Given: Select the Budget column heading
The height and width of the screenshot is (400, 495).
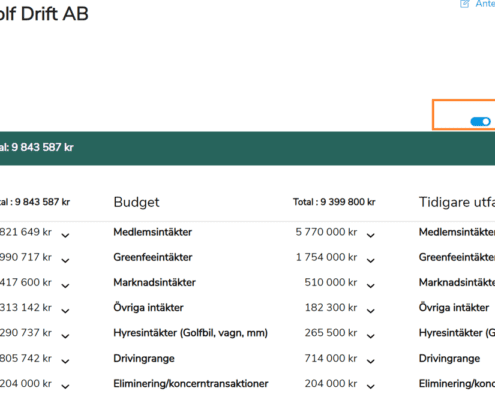Looking at the screenshot, I should 136,202.
